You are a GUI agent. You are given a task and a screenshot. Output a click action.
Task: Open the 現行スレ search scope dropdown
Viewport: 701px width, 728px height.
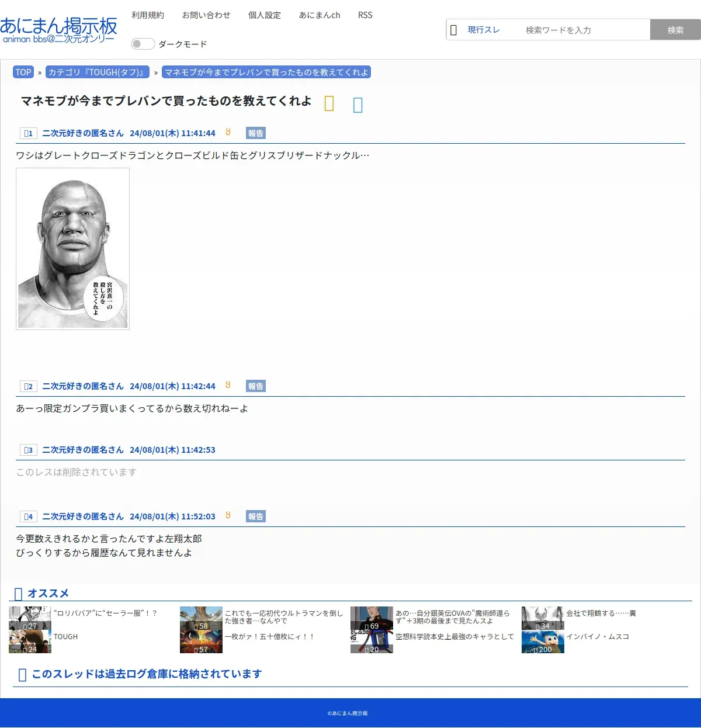[484, 30]
